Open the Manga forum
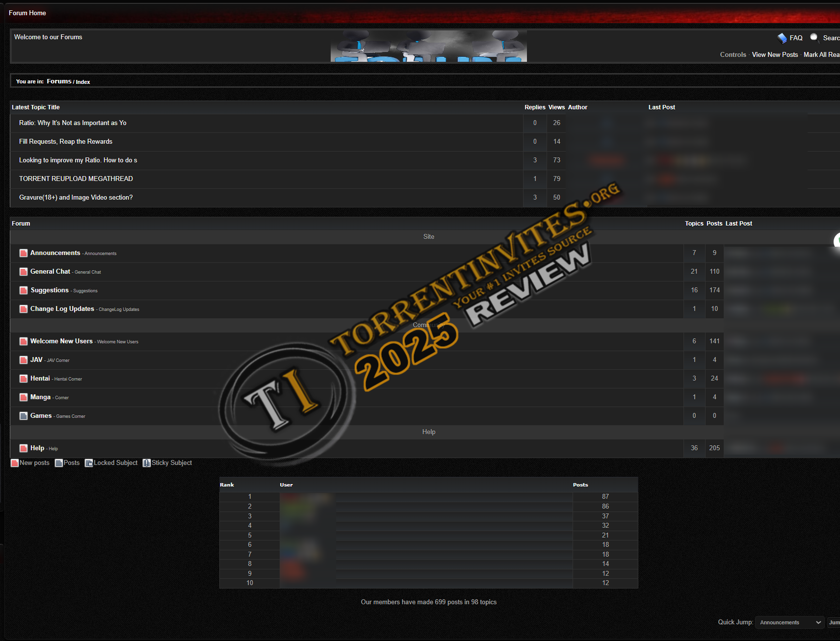This screenshot has width=840, height=641. pyautogui.click(x=40, y=397)
